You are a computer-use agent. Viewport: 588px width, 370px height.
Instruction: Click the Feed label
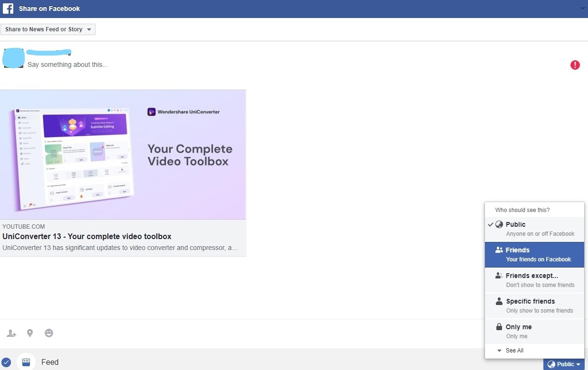click(50, 362)
